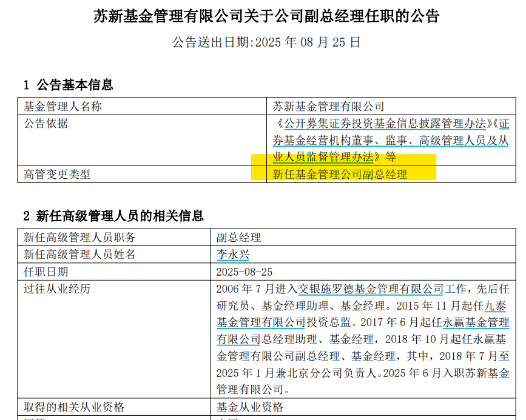The width and height of the screenshot is (526, 420).
Task: Click the 苏新基金管理有限公司 value cell
Action: [x=391, y=106]
